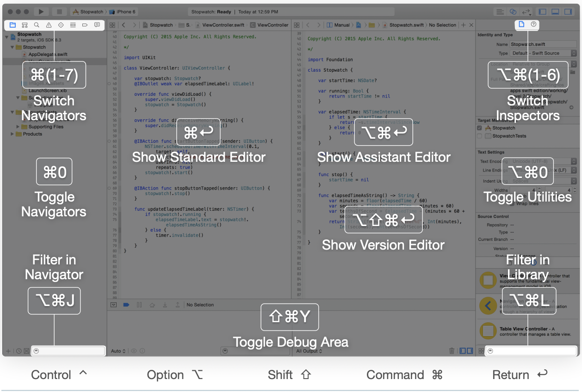The height and width of the screenshot is (392, 582).
Task: Open the Line Endings dropdown
Action: click(543, 171)
